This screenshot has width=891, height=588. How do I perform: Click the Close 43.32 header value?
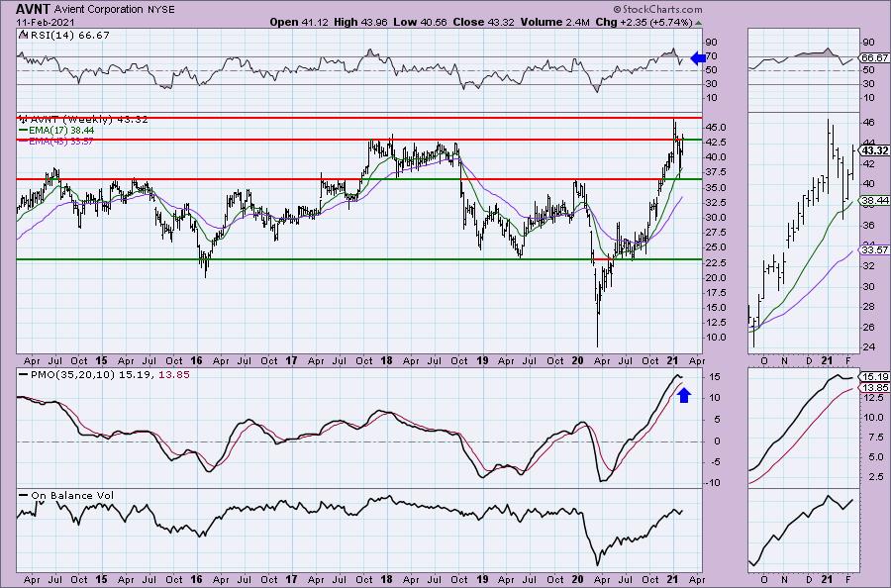coord(483,22)
